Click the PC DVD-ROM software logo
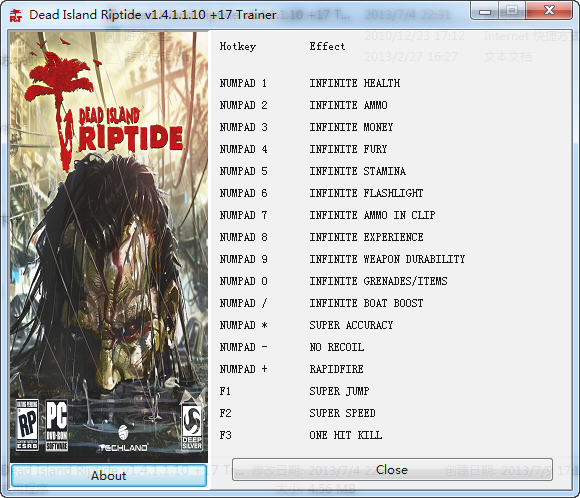 (x=57, y=425)
